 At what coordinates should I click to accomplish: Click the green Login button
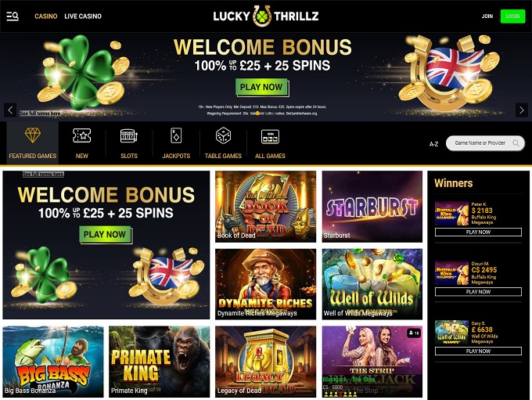(512, 16)
